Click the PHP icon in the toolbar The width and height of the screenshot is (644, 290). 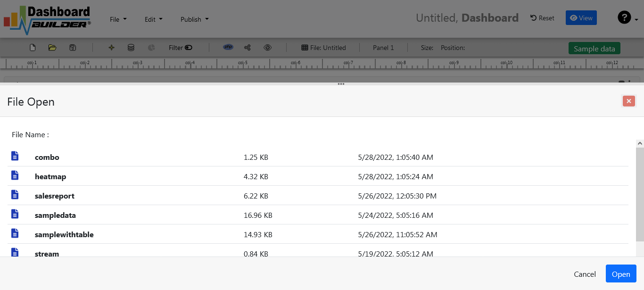228,47
